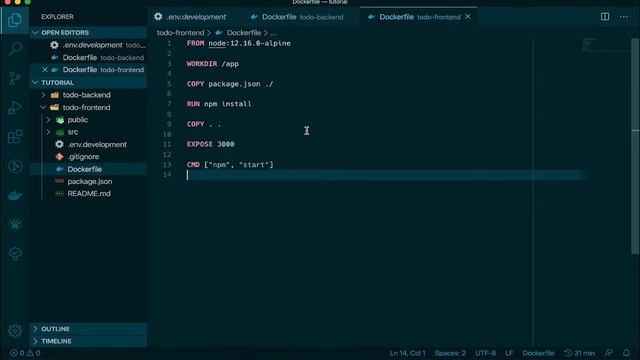Split the editor to the right

(x=604, y=17)
